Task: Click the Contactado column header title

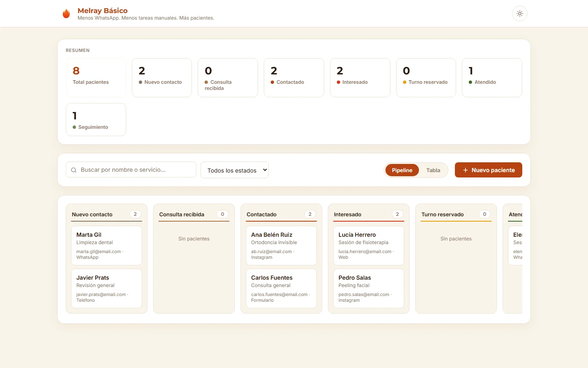Action: [x=262, y=214]
